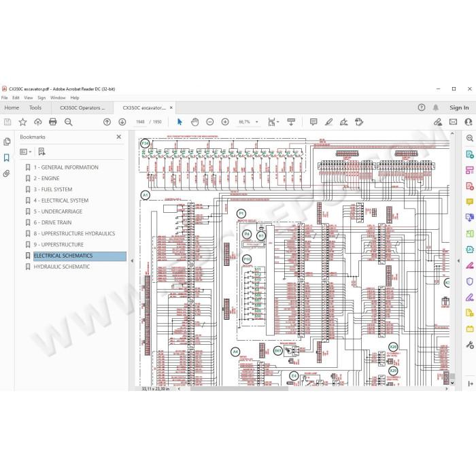This screenshot has height=476, width=476.
Task: Toggle the Bookmarks side panel icon
Action: (x=6, y=158)
